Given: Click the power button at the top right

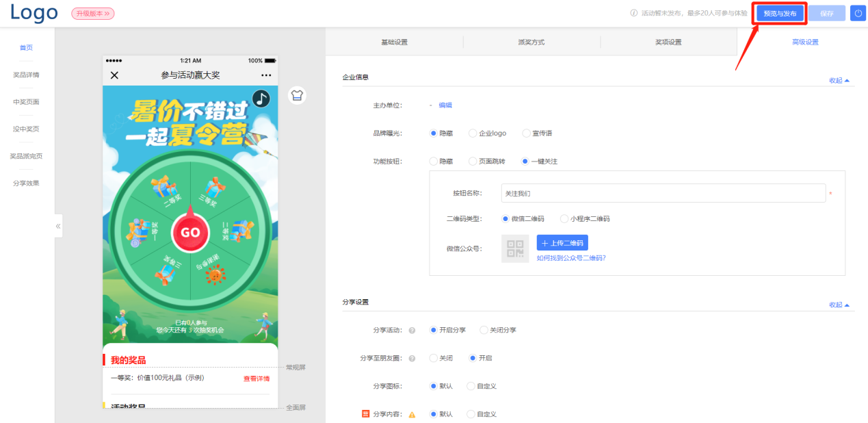Looking at the screenshot, I should [858, 13].
